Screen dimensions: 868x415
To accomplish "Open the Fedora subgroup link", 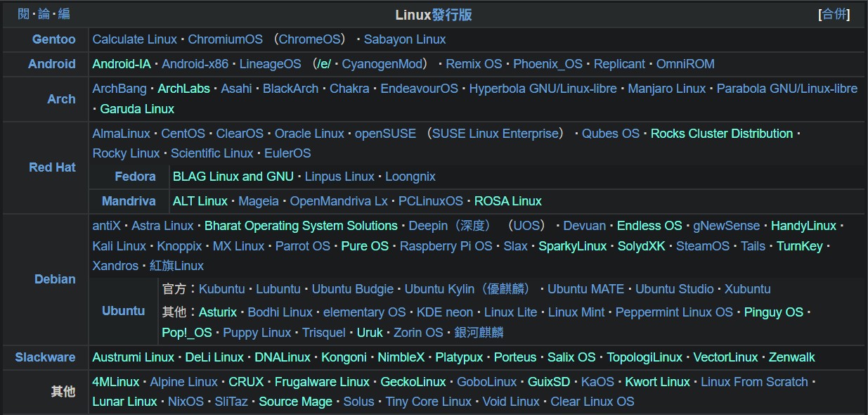I will (x=135, y=177).
